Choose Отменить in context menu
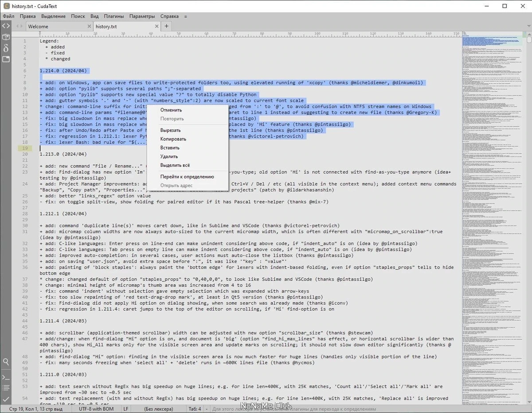 (188, 110)
